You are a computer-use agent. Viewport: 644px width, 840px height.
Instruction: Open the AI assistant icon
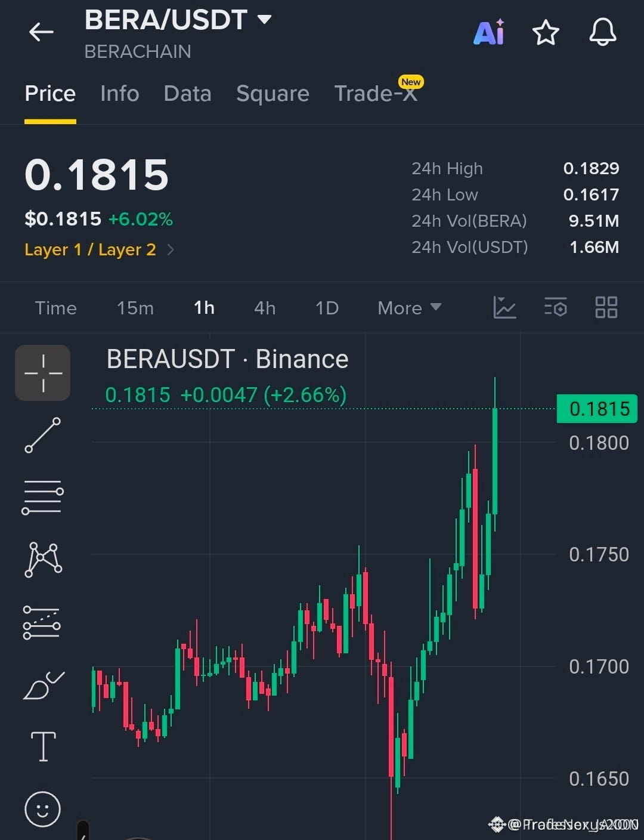[x=489, y=32]
